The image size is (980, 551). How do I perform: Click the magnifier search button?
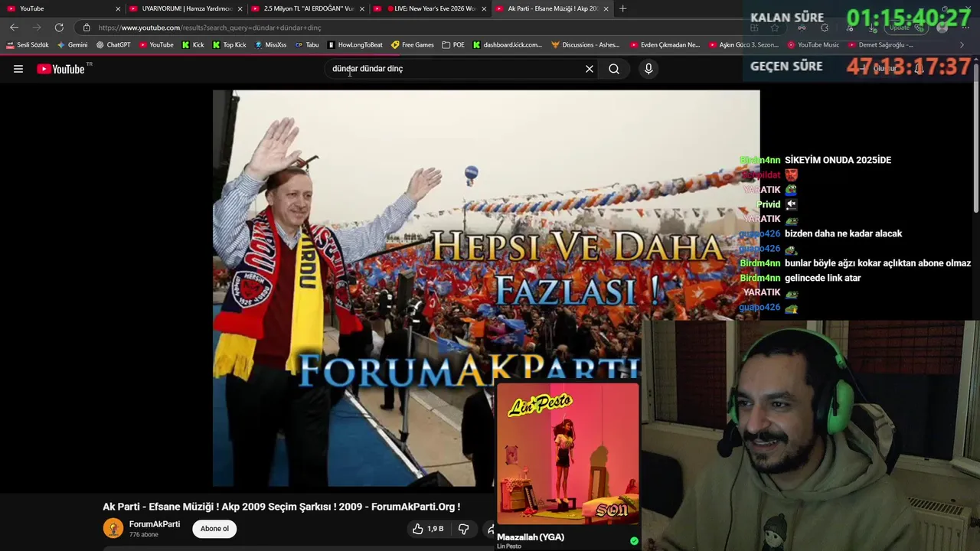pyautogui.click(x=614, y=69)
